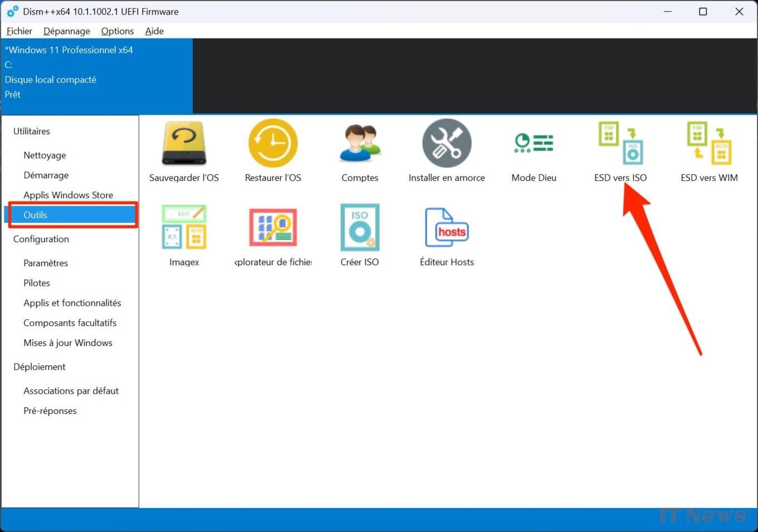758x532 pixels.
Task: Select Nettoyage in the sidebar
Action: point(45,155)
